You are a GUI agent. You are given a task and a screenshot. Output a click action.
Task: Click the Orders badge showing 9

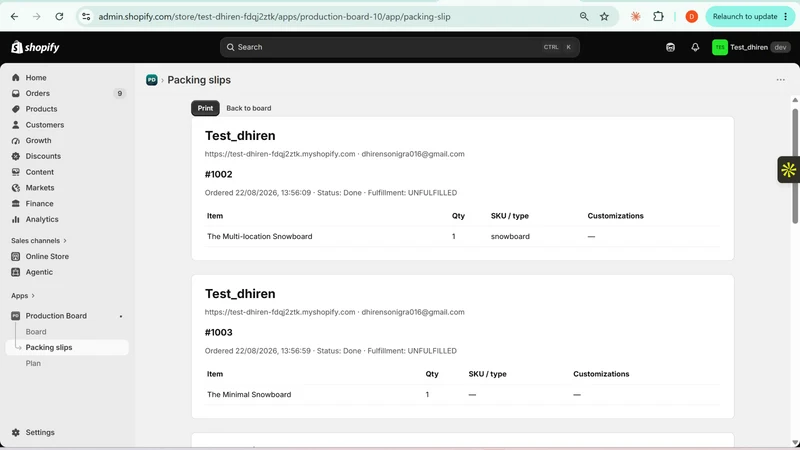pyautogui.click(x=119, y=93)
